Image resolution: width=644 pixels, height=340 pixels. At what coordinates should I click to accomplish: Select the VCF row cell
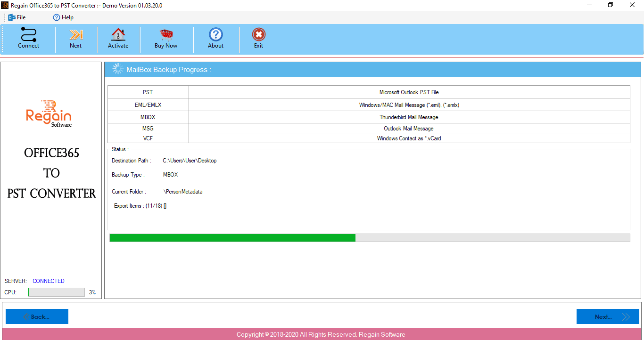point(148,138)
